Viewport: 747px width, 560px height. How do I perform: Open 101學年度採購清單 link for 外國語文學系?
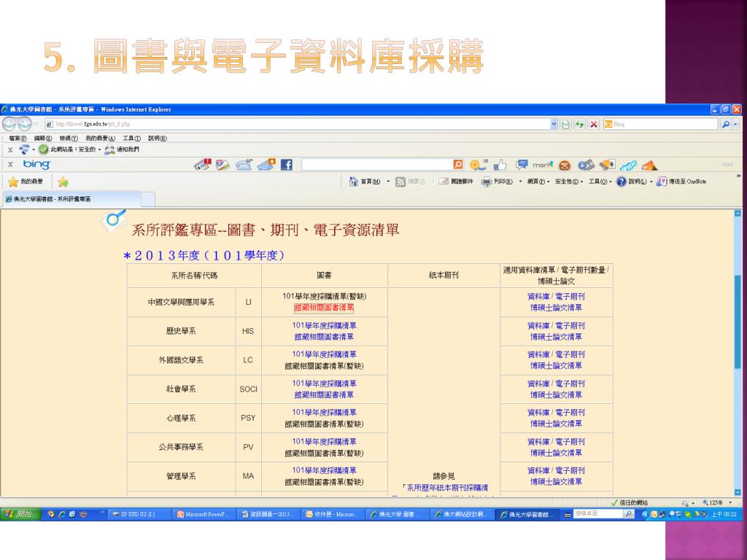click(324, 354)
